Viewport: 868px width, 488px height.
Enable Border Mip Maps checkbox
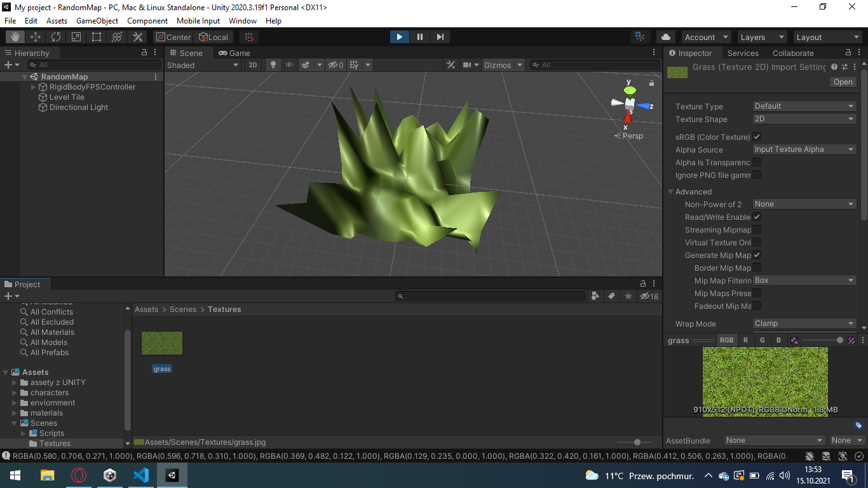pos(757,268)
